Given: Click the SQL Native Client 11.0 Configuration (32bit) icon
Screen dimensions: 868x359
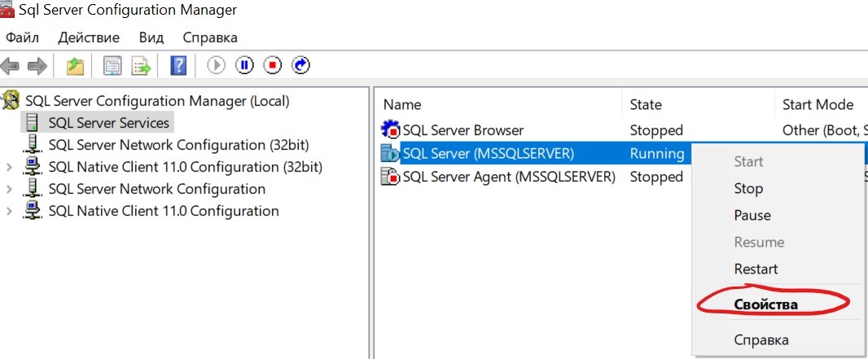Looking at the screenshot, I should [x=33, y=167].
